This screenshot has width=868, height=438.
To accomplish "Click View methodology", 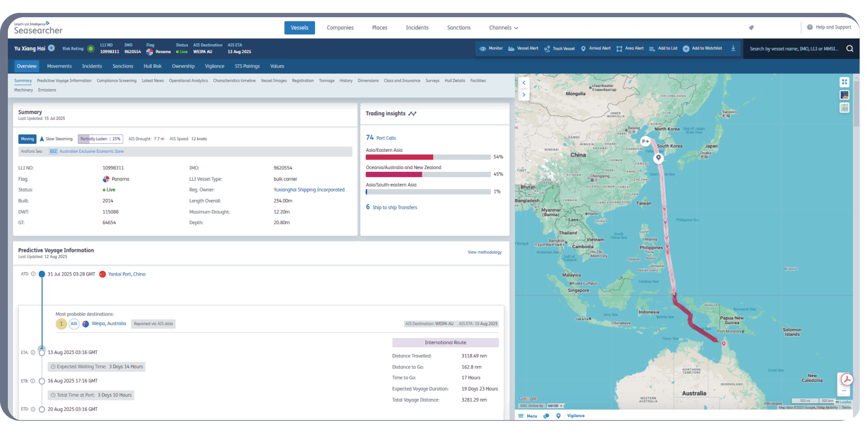I will (484, 252).
